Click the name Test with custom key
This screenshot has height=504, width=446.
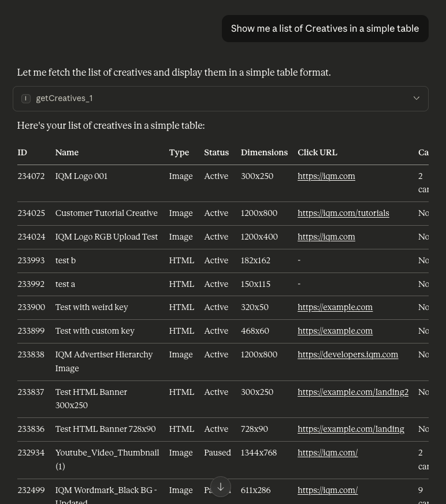tap(95, 331)
